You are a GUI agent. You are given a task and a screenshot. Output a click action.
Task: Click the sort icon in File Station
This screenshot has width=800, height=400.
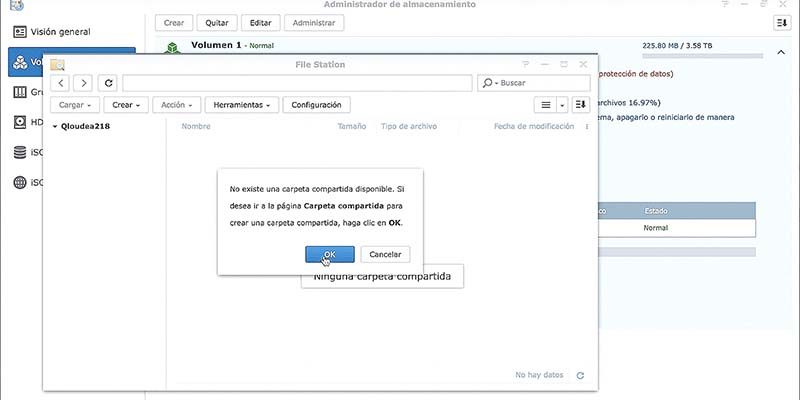(x=580, y=105)
